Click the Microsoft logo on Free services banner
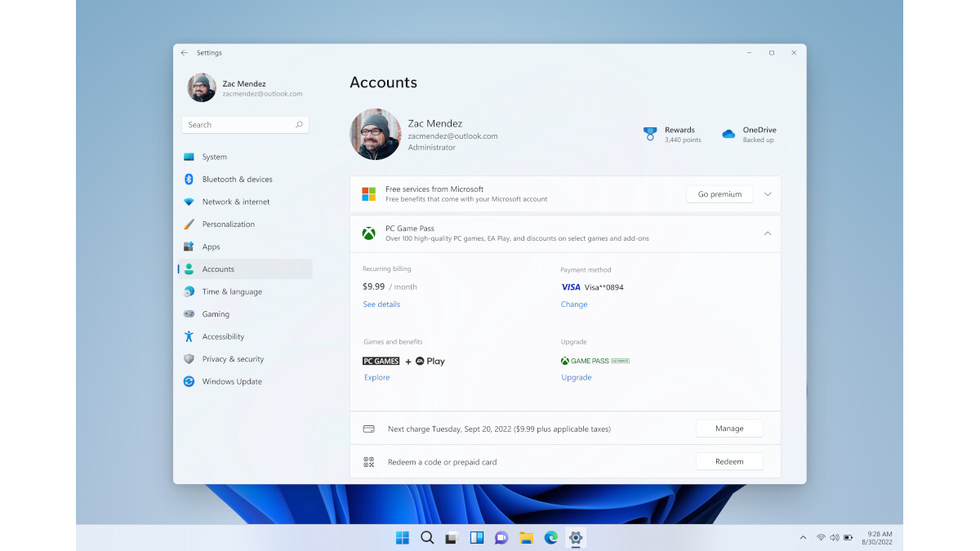 point(369,193)
